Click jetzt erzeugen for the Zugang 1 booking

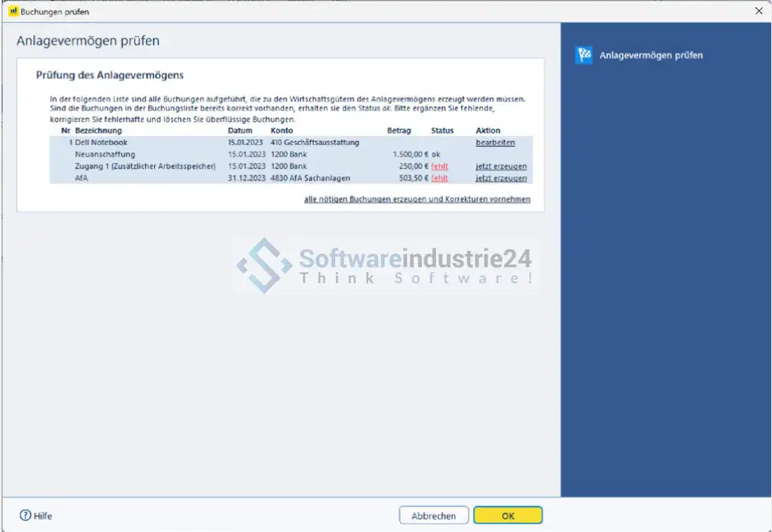point(501,166)
